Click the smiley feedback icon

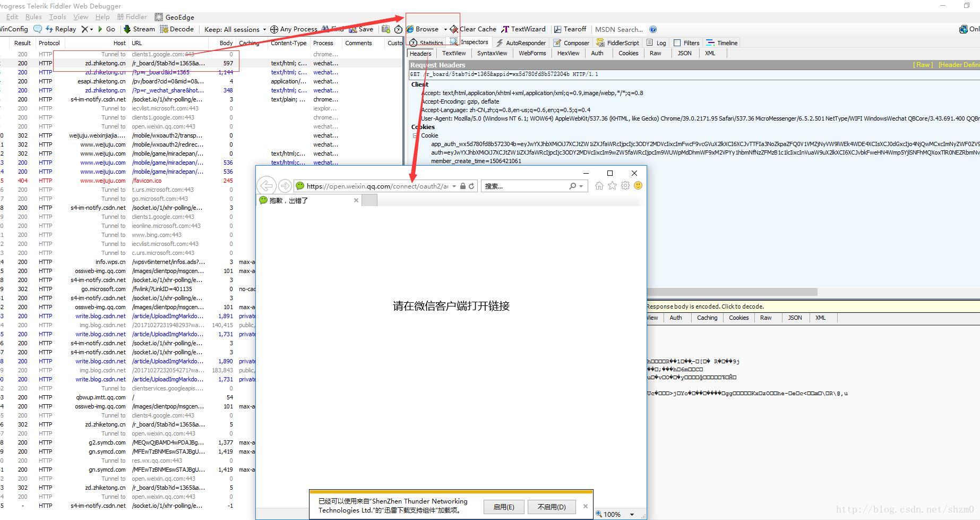click(638, 185)
